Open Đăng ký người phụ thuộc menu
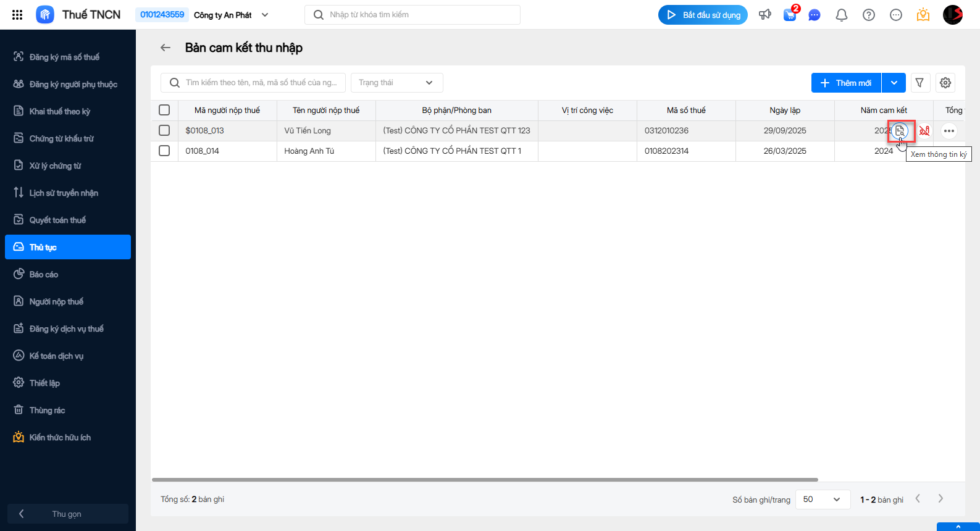This screenshot has height=531, width=980. coord(68,84)
